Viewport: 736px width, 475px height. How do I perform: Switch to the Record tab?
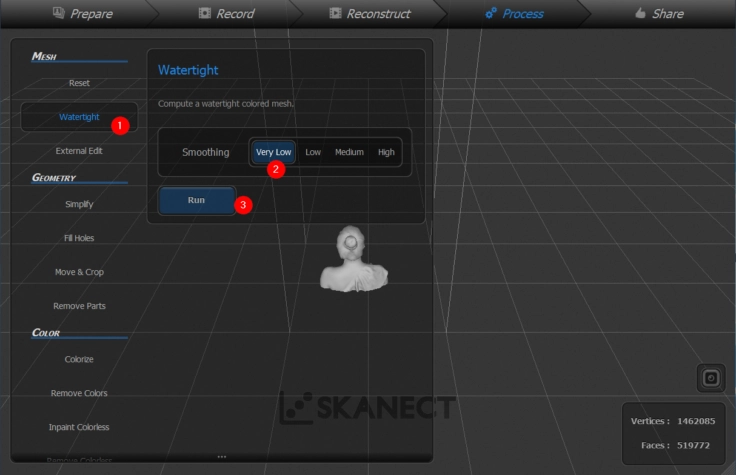coord(226,14)
